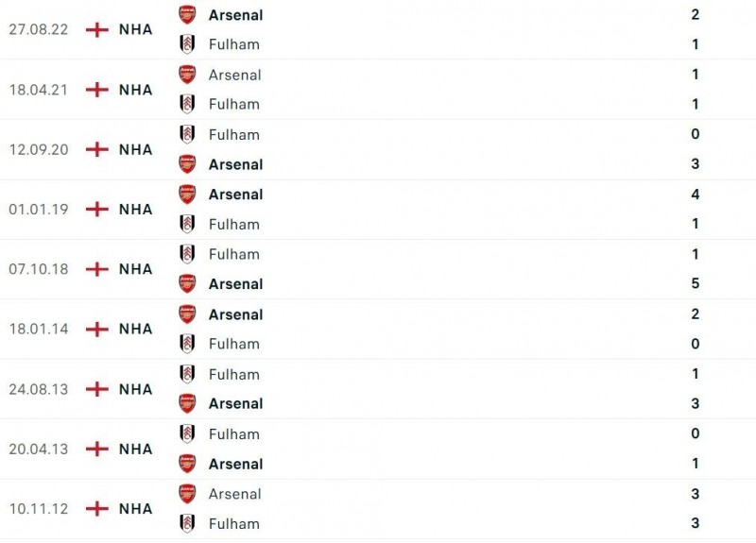
Task: Click Arsenal crest in 18.01.14 match
Action: click(187, 314)
